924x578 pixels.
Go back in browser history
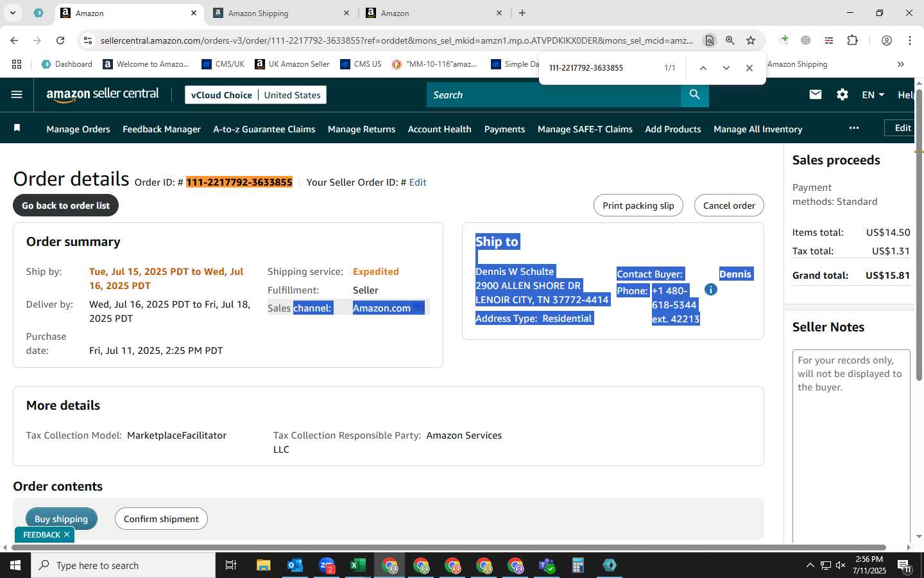click(14, 40)
